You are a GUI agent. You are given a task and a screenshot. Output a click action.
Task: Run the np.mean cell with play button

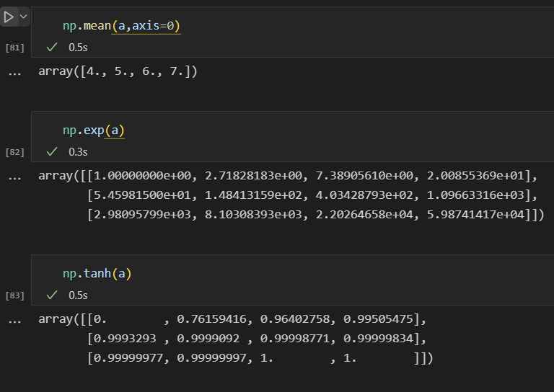[9, 17]
